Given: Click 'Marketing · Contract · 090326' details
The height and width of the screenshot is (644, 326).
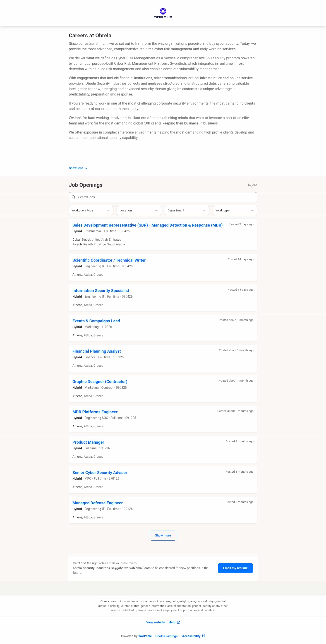Looking at the screenshot, I should (x=105, y=388).
